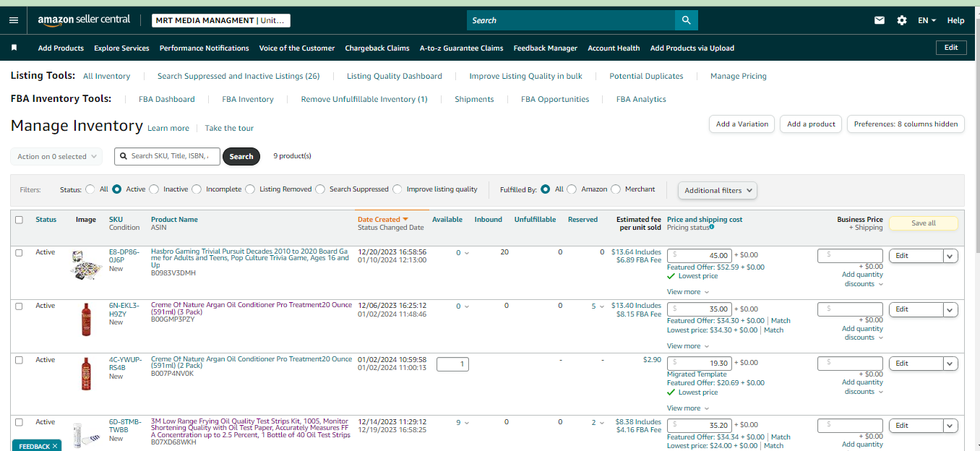The width and height of the screenshot is (980, 451).
Task: Click the bookmark icon in navigation bar
Action: (14, 48)
